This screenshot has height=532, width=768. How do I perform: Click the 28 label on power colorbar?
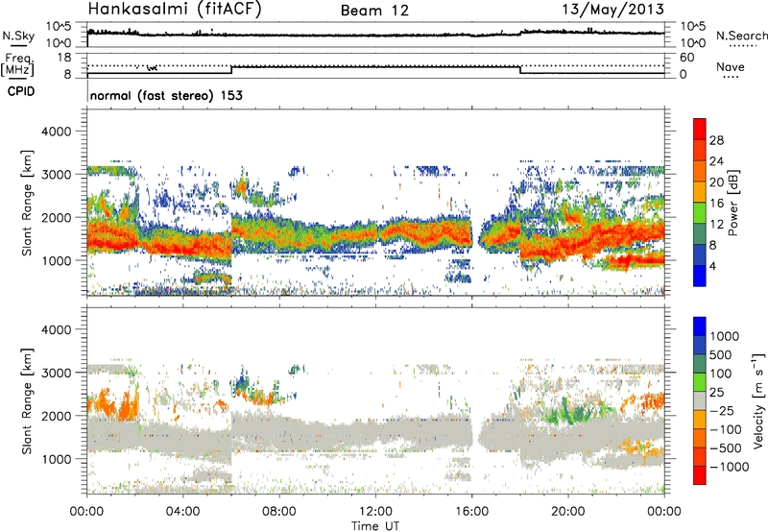716,140
